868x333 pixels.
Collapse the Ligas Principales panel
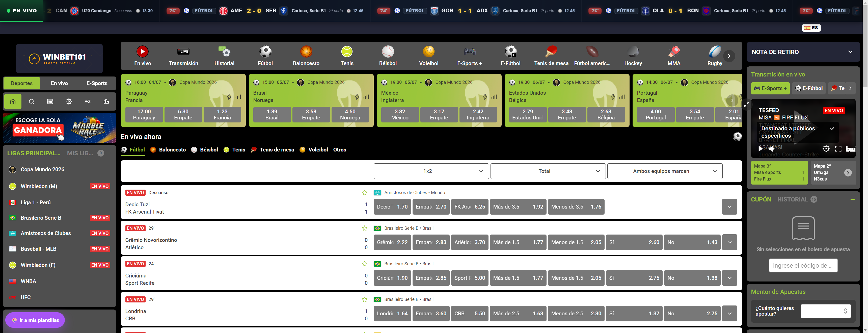[x=109, y=153]
